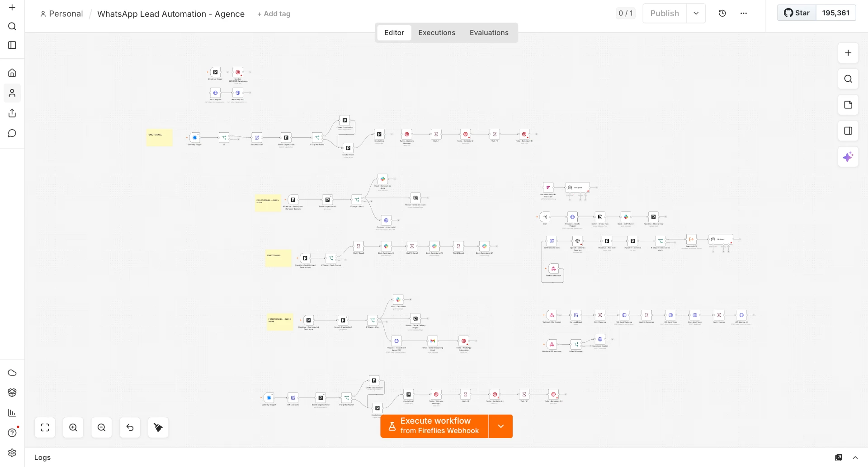Screen dimensions: 868x467
Task: Open the sidebar search
Action: 12,26
